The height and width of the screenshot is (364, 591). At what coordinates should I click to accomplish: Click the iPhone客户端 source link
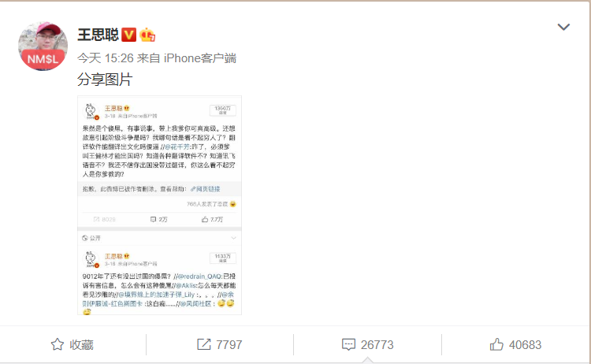coord(200,58)
